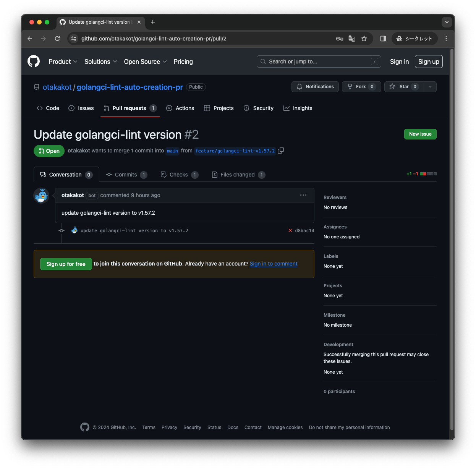
Task: Open the Insights tab
Action: (x=298, y=108)
